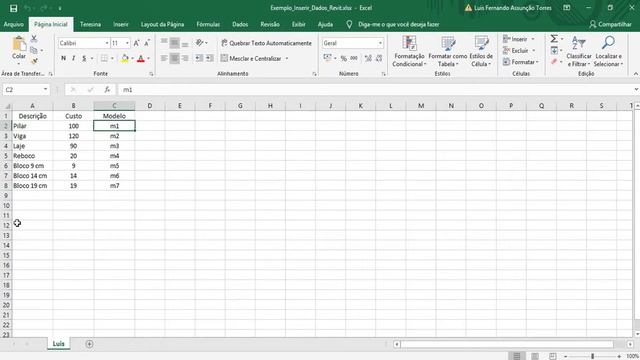
Task: Select the Luis sheet tab
Action: click(x=58, y=344)
